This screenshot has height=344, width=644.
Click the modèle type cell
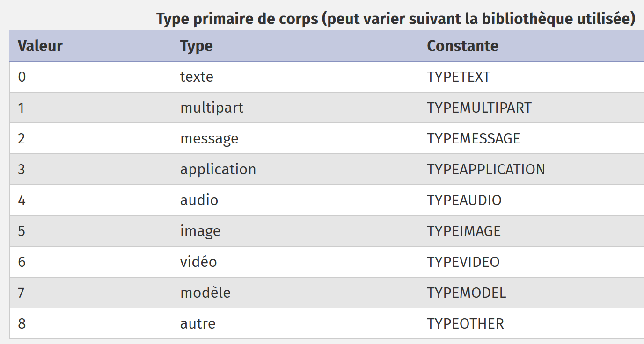click(x=205, y=293)
